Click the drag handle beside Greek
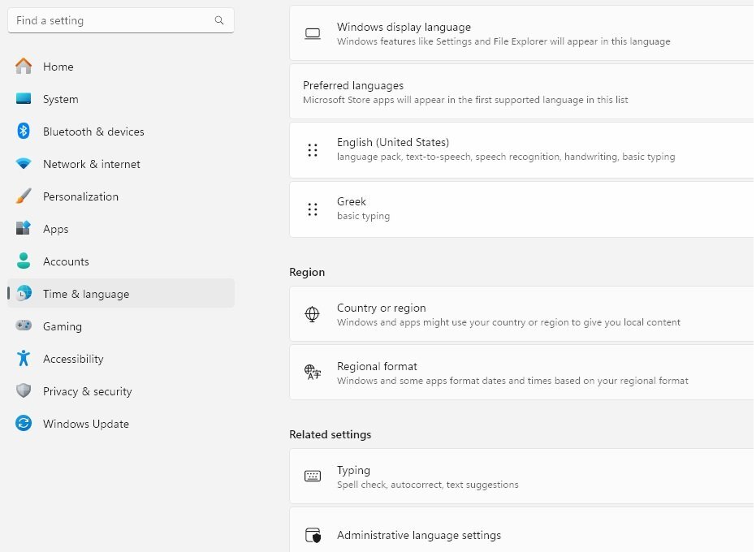The image size is (756, 552). point(313,209)
